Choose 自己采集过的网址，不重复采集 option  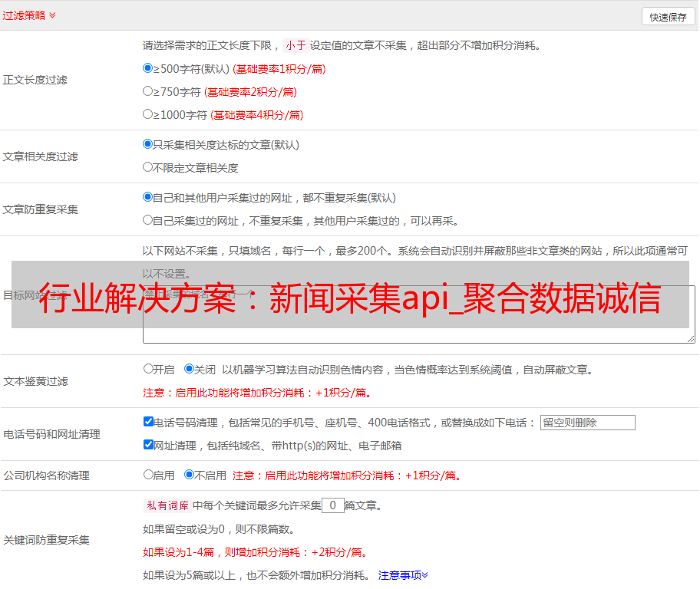[148, 220]
